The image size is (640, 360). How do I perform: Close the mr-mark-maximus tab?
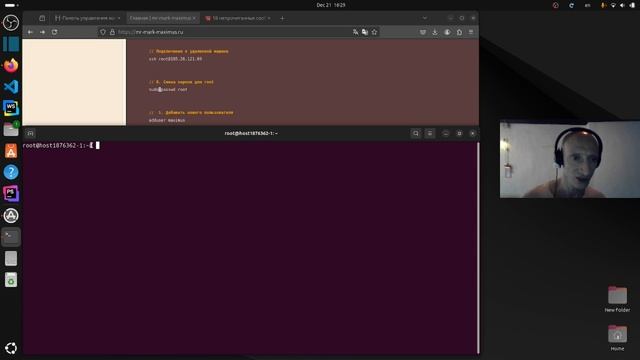194,18
